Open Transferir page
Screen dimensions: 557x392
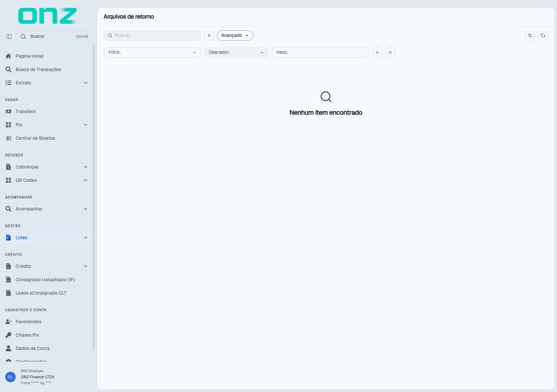click(26, 111)
